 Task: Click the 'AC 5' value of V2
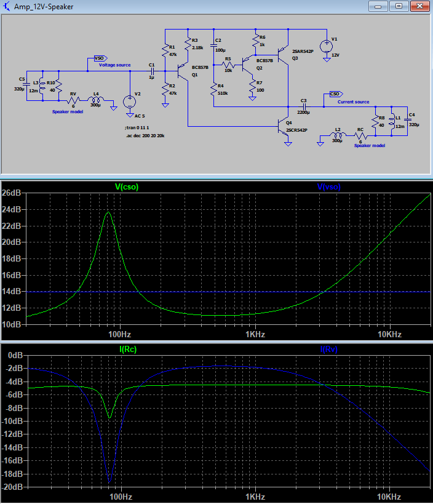[x=140, y=116]
